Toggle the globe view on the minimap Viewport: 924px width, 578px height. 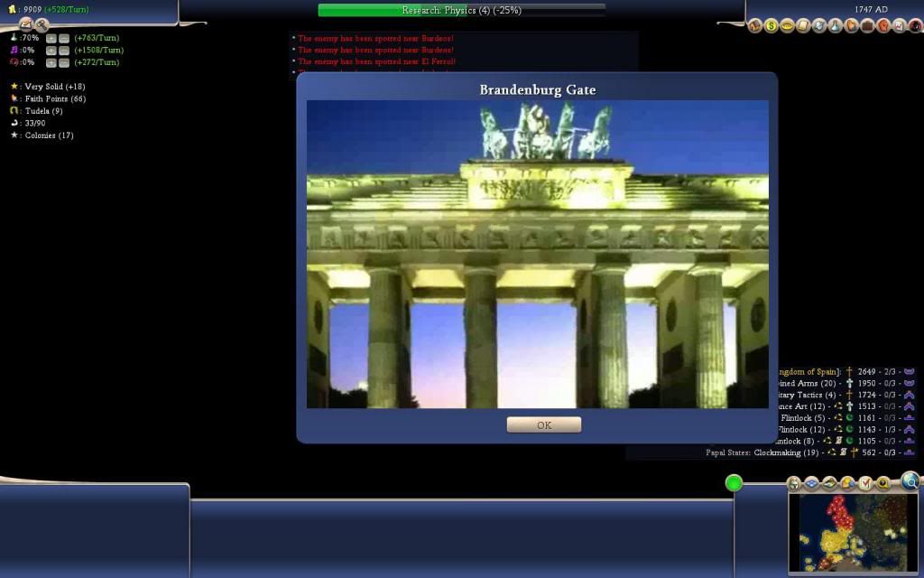pyautogui.click(x=792, y=482)
